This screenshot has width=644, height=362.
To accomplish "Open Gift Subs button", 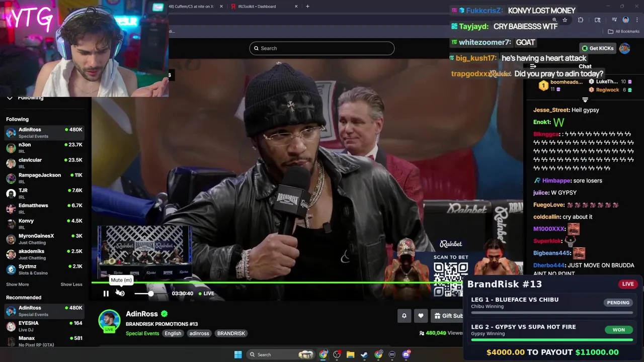I will pyautogui.click(x=448, y=316).
